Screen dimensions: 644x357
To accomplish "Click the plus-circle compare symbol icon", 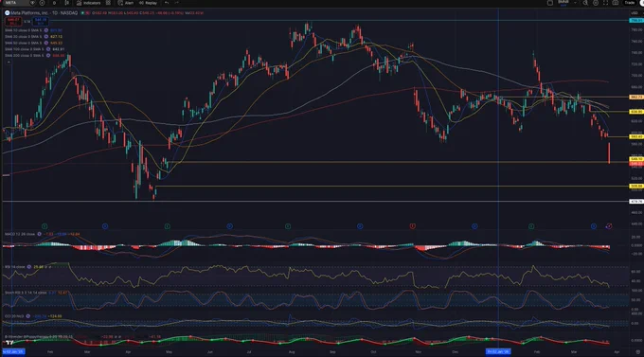I will (42, 3).
